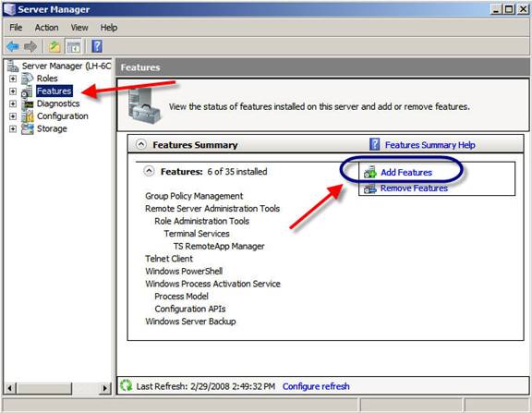Expand the Diagnostics tree node
This screenshot has width=532, height=413.
13,103
